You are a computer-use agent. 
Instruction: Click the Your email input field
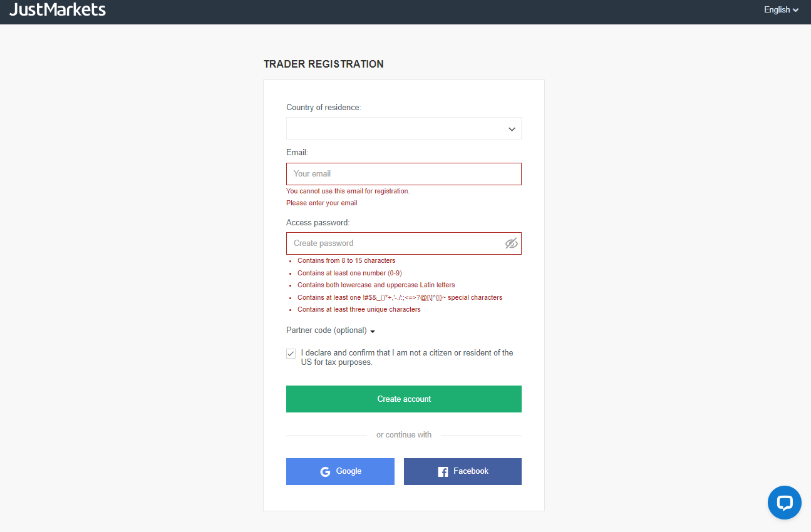[403, 173]
